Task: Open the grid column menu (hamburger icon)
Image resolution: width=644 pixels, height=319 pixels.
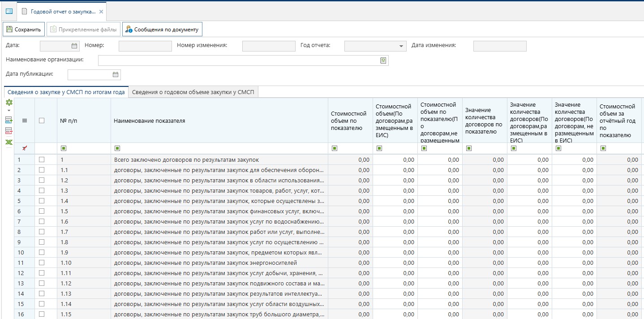Action: [x=25, y=121]
